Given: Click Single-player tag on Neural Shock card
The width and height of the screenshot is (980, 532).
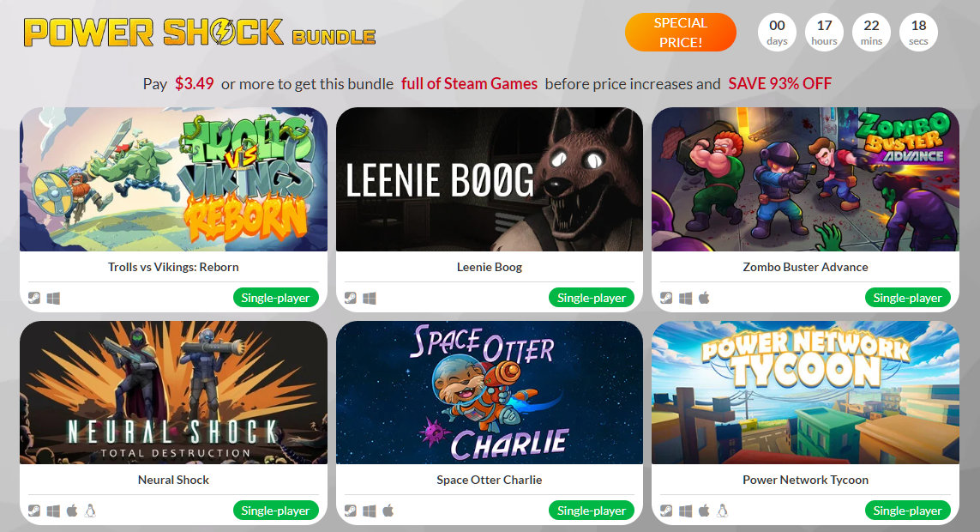Looking at the screenshot, I should 275,511.
